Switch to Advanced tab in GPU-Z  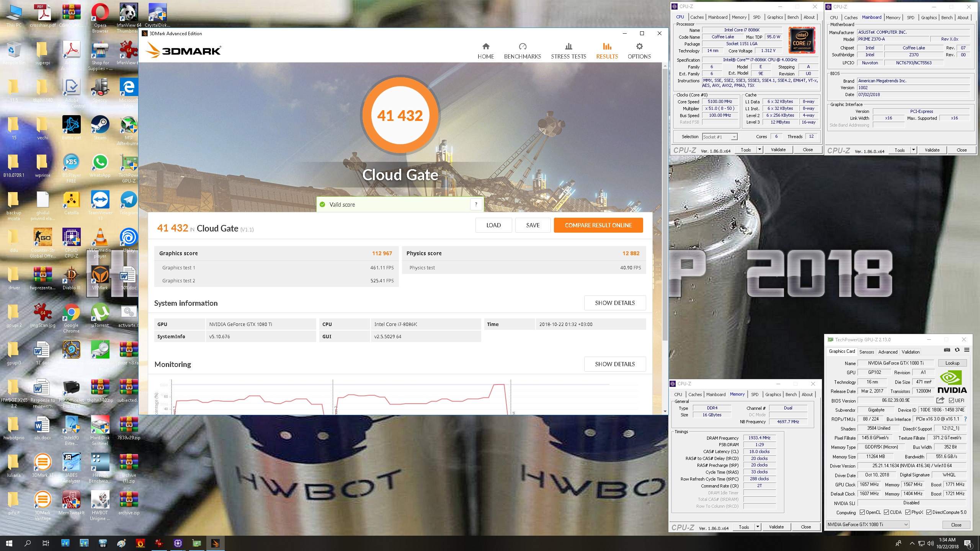[887, 352]
